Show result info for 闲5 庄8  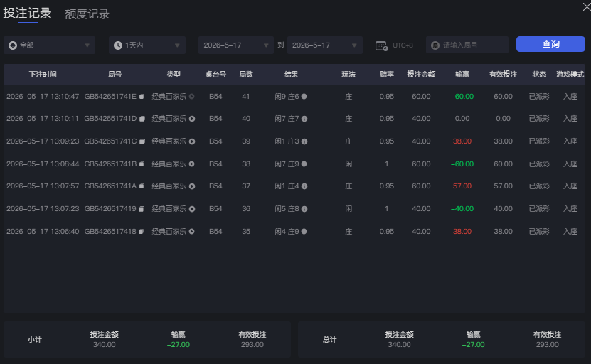[304, 209]
